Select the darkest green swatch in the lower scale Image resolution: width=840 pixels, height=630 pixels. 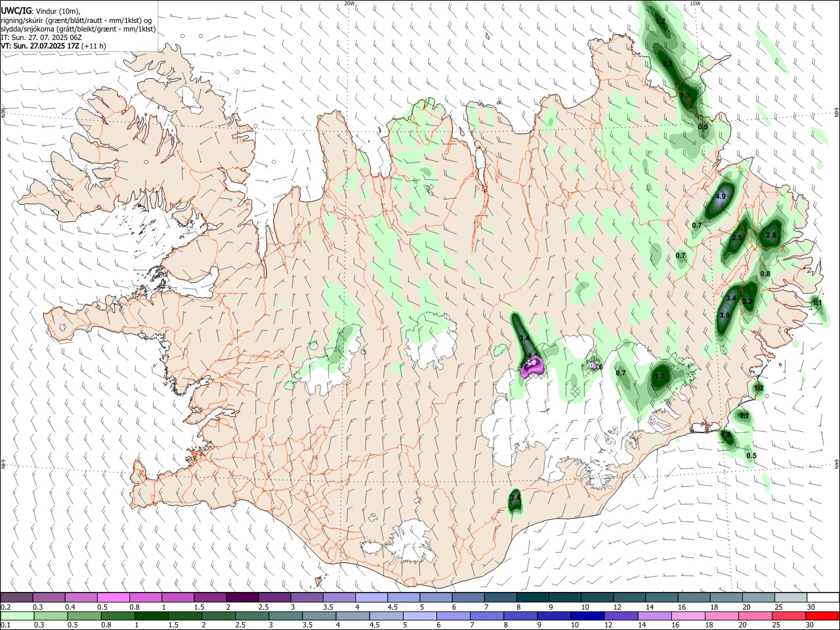(x=152, y=616)
